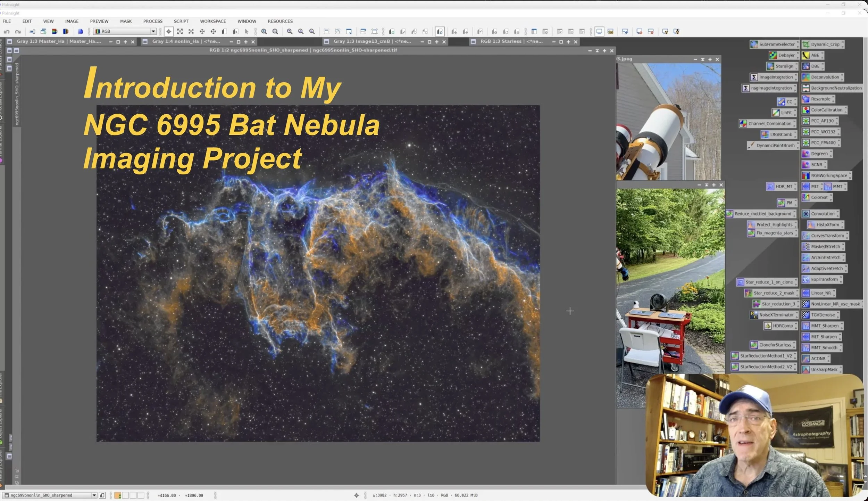Screen dimensions: 868x501
Task: Select the pan hand cross tool
Action: click(x=202, y=32)
